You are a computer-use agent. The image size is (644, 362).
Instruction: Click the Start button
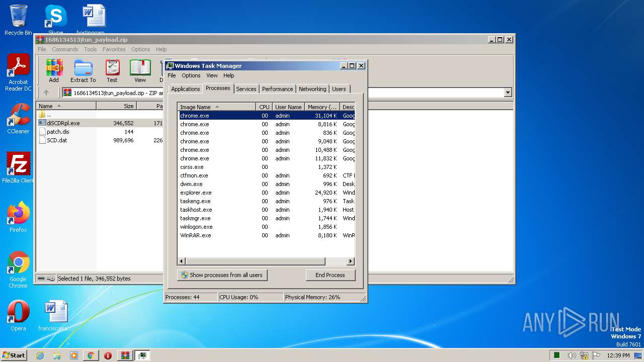click(14, 355)
